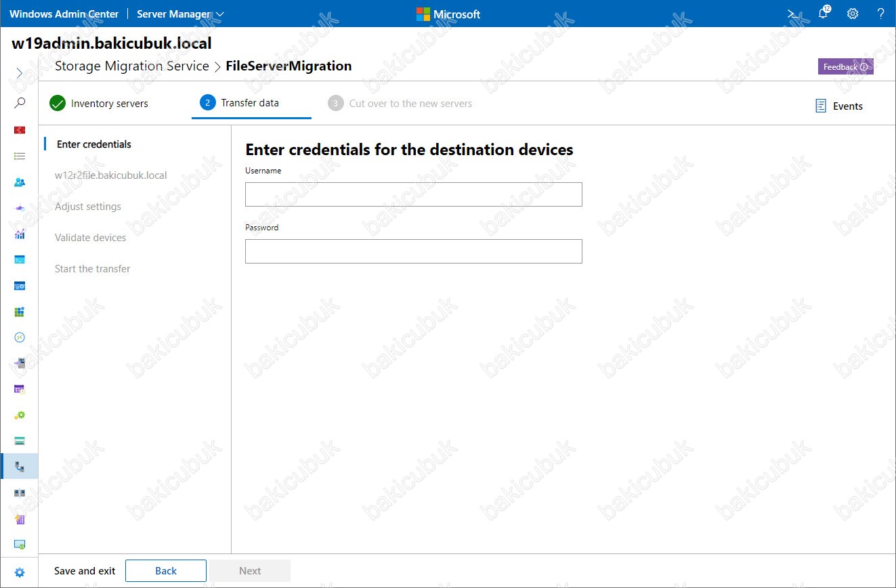Open sidebar Settings gear at bottom
This screenshot has width=896, height=588.
click(20, 572)
